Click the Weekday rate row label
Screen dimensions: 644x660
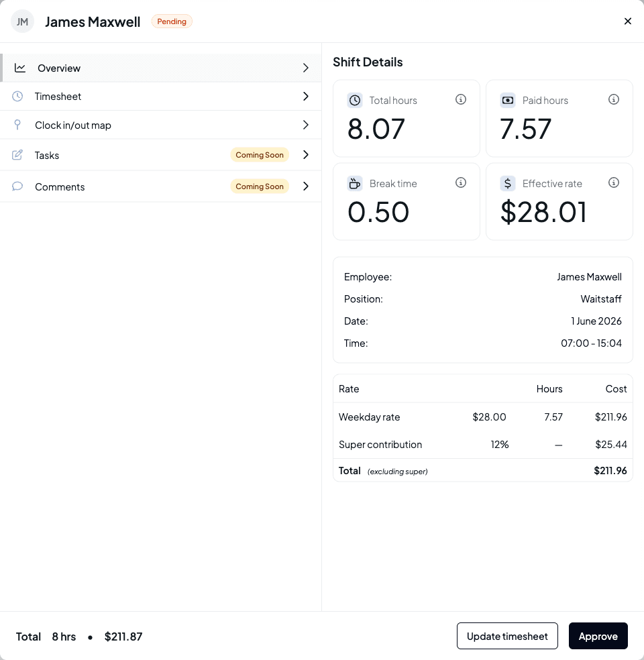coord(370,417)
